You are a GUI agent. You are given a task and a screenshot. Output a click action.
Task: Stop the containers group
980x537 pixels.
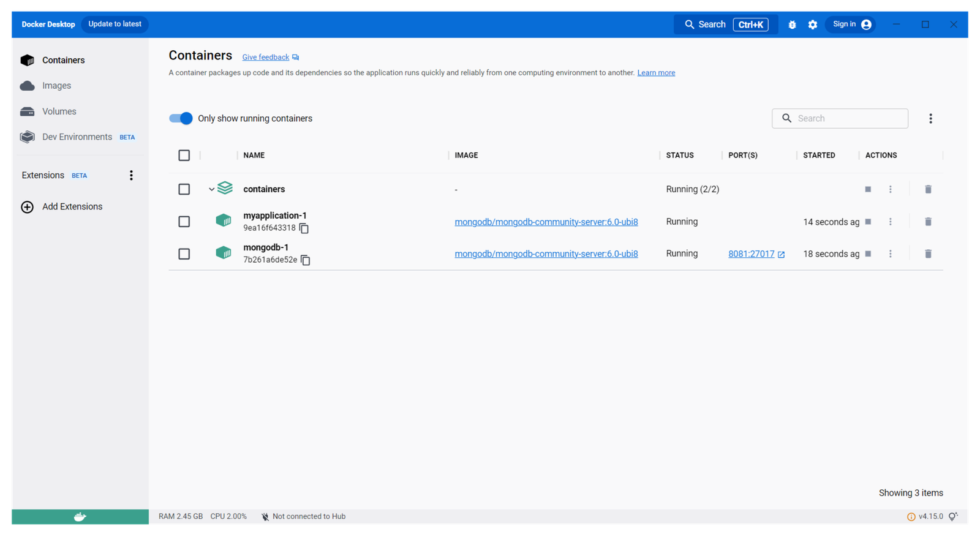868,190
